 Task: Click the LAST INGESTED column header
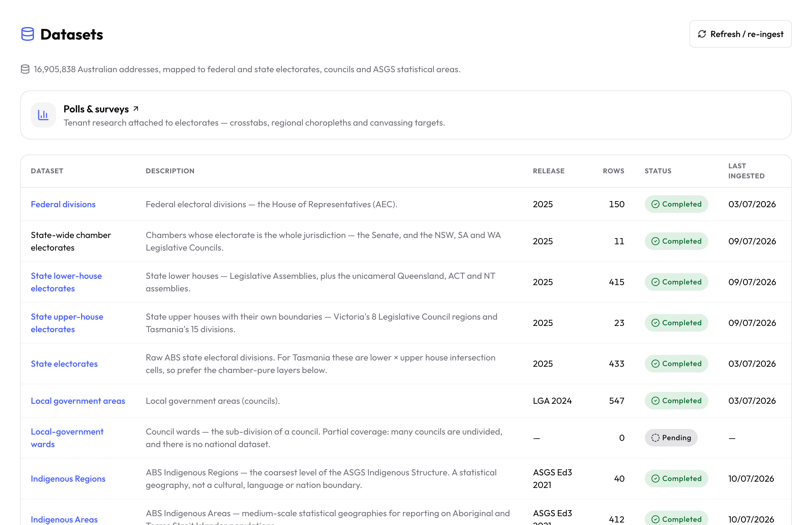click(x=746, y=171)
